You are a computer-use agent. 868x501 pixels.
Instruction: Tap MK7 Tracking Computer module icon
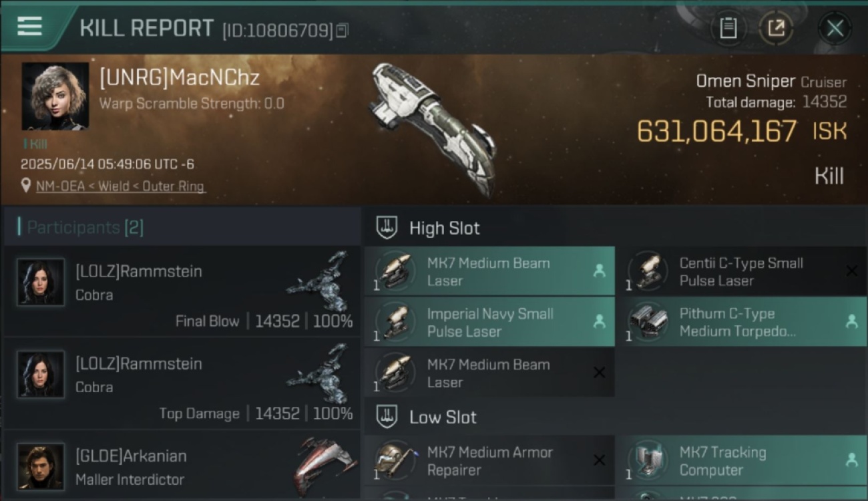[x=648, y=460]
